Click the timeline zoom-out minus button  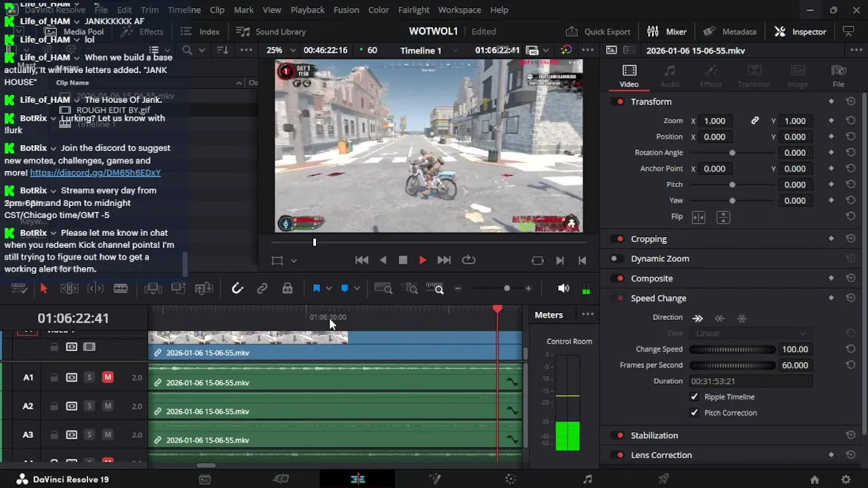pyautogui.click(x=458, y=289)
